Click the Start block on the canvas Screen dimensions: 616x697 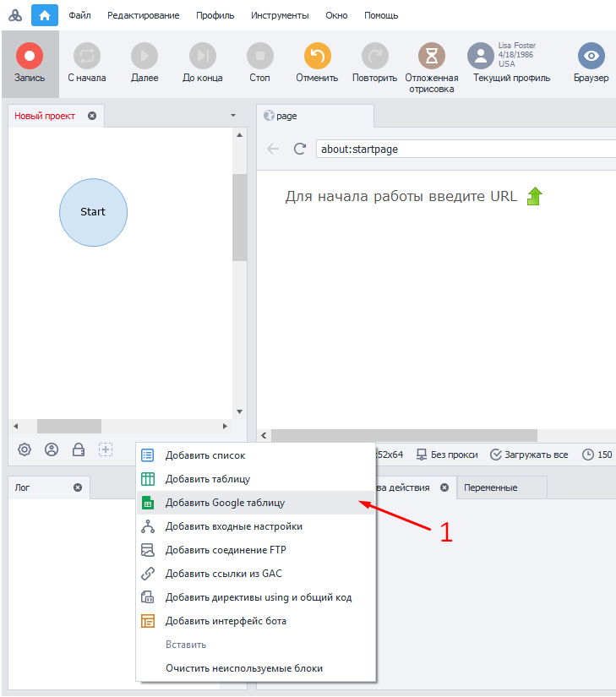[x=93, y=212]
